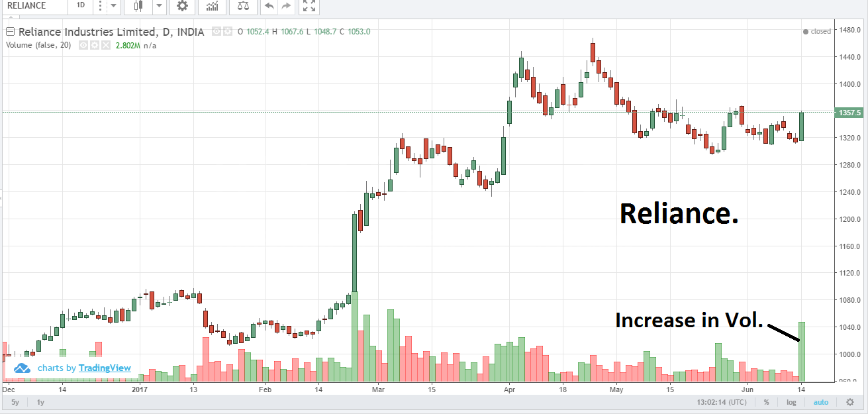Click the Volume (false, 20) label

(x=38, y=45)
